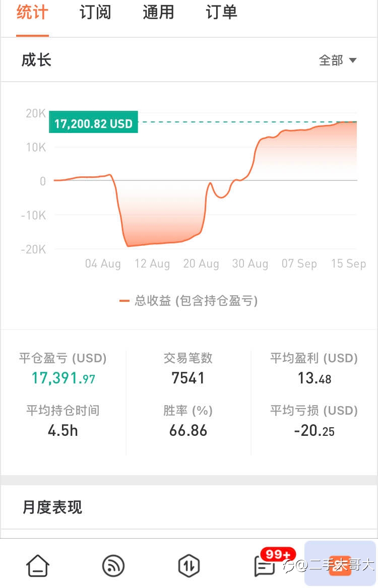Switch to the 订阅 tab

[95, 13]
